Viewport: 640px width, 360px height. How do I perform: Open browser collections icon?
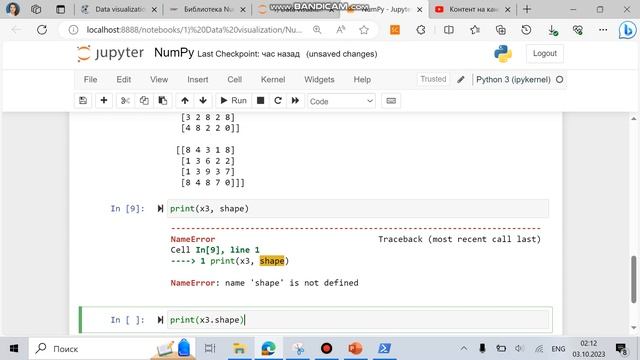[x=500, y=30]
